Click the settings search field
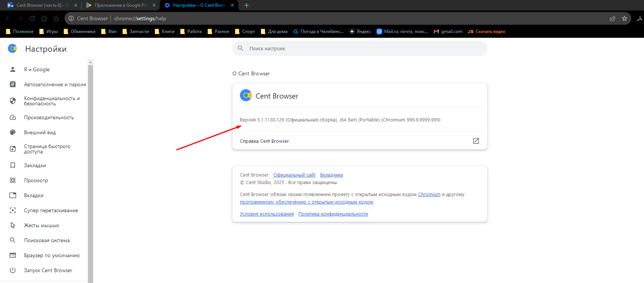The width and height of the screenshot is (644, 283). coord(360,48)
